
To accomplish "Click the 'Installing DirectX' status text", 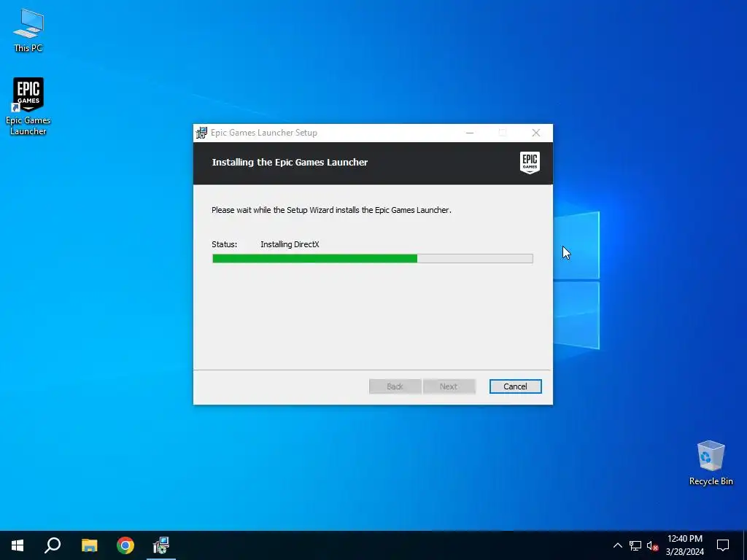I will [290, 244].
